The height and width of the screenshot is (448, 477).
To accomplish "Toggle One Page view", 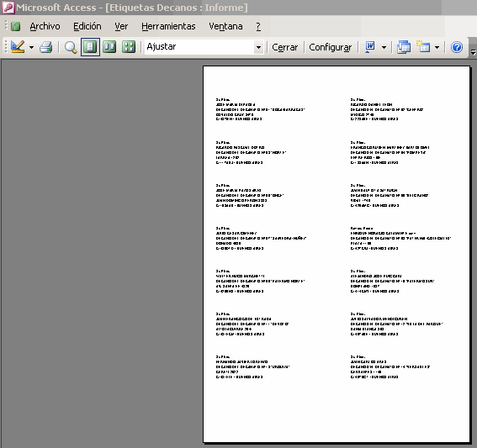I will [x=90, y=47].
